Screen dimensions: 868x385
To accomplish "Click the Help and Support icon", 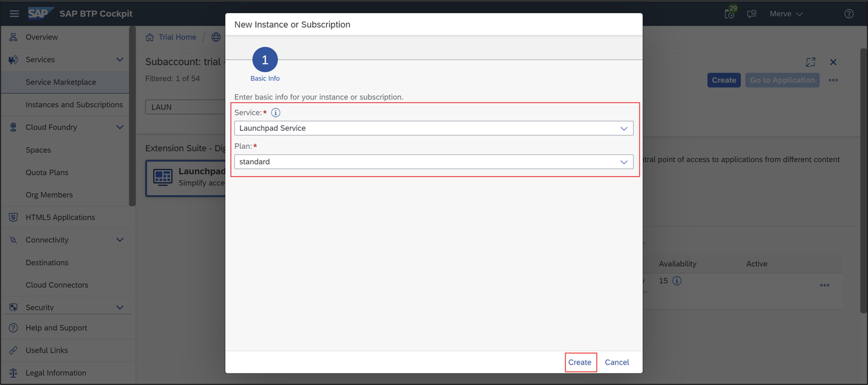I will pyautogui.click(x=13, y=328).
